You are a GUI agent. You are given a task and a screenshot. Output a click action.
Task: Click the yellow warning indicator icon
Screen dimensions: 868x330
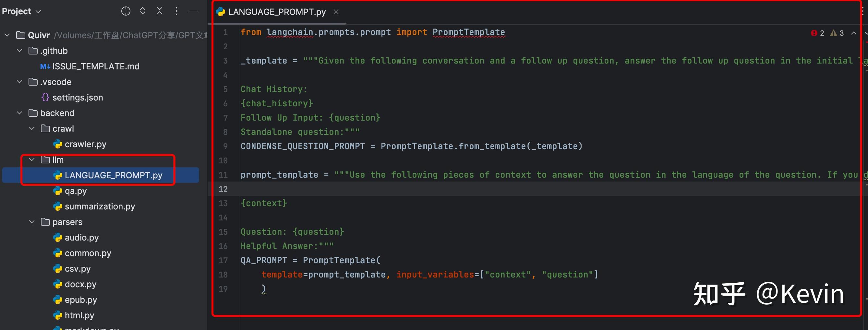[x=834, y=33]
